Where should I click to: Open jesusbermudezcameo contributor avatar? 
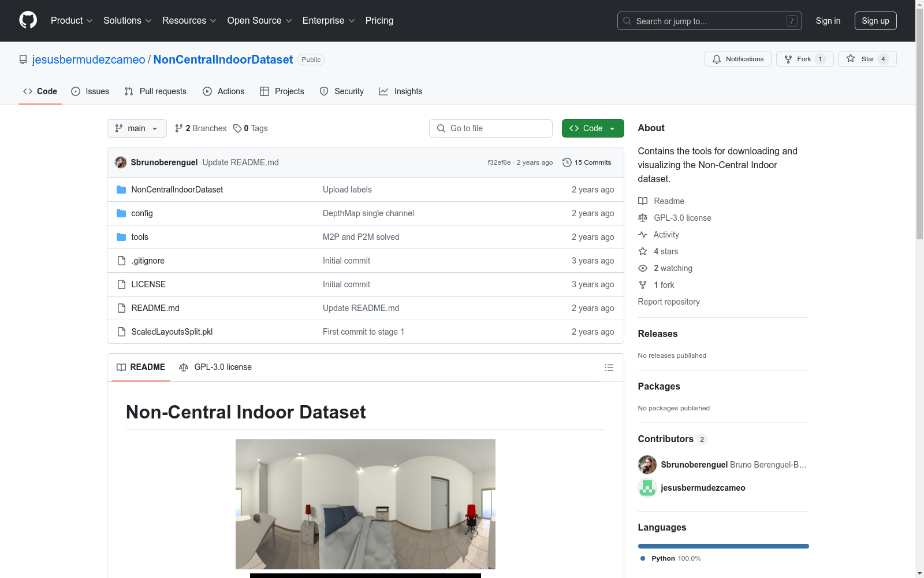647,488
